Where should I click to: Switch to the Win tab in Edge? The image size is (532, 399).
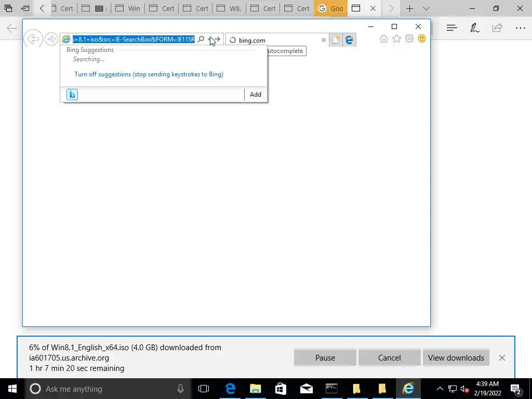pos(128,8)
